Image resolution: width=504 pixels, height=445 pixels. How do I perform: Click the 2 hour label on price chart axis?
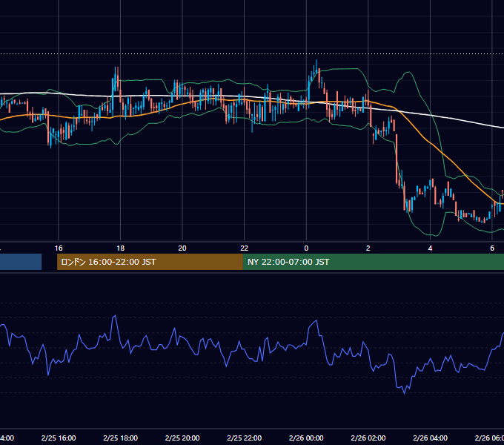pyautogui.click(x=368, y=248)
